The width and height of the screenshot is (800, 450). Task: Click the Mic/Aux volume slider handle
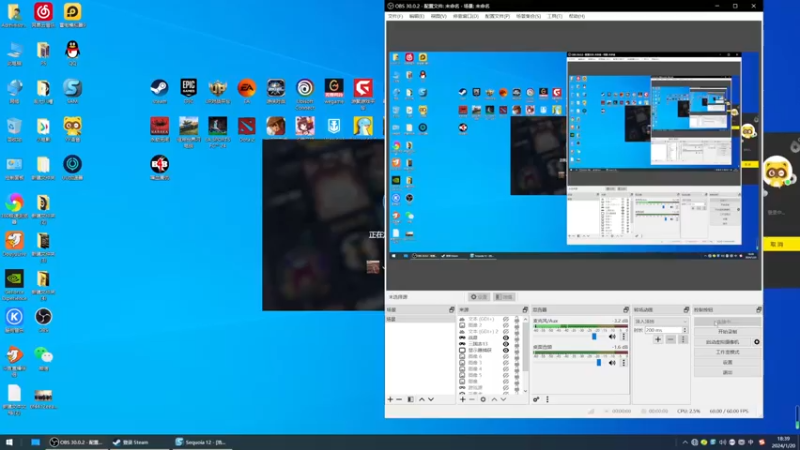coord(594,337)
